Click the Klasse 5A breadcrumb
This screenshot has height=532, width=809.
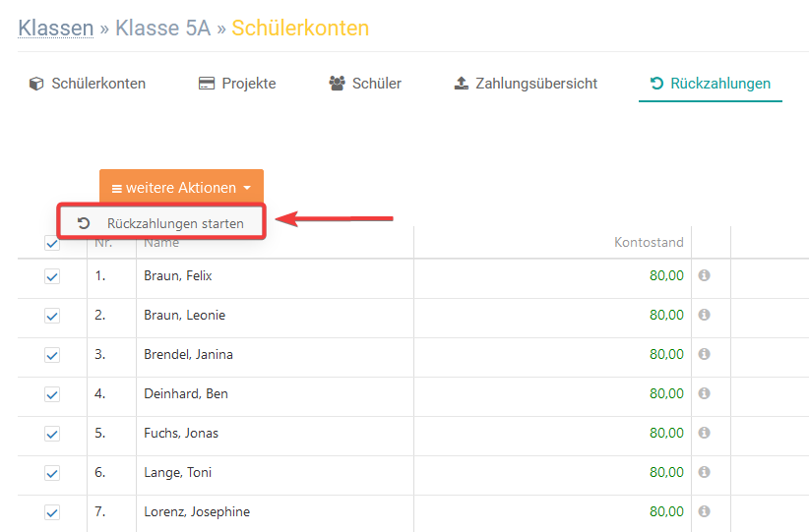point(162,28)
